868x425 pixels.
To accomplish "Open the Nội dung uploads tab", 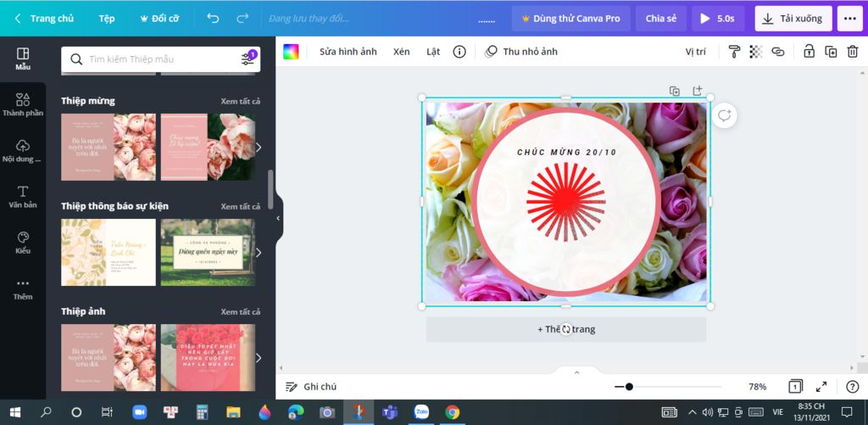I will pyautogui.click(x=23, y=151).
